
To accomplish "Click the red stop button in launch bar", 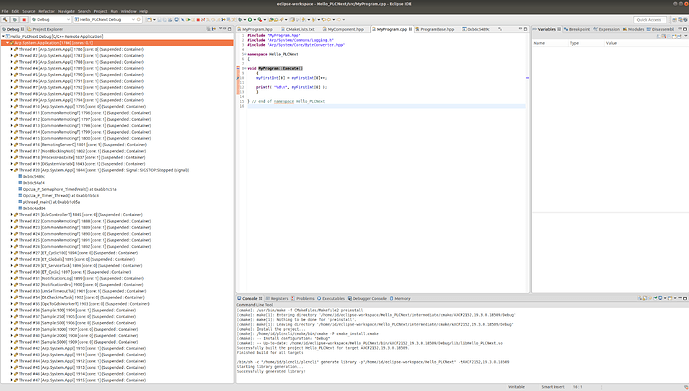I will click(24, 19).
